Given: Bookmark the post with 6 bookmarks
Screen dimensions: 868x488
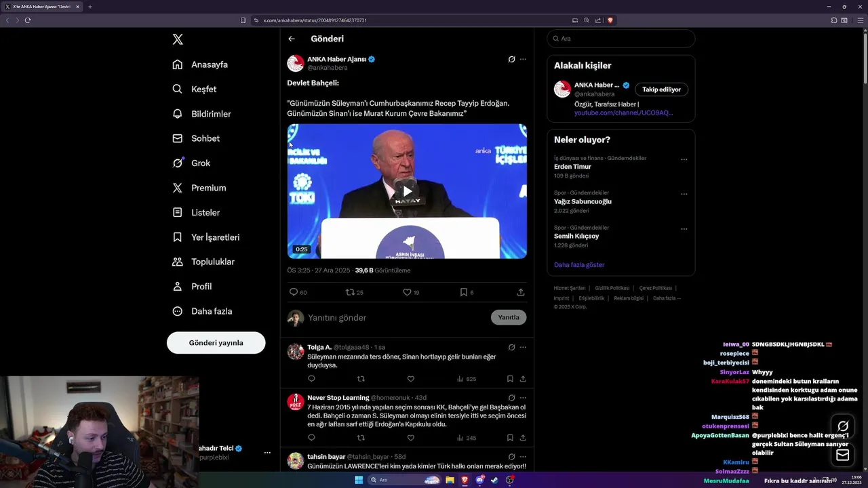Looking at the screenshot, I should click(x=464, y=292).
